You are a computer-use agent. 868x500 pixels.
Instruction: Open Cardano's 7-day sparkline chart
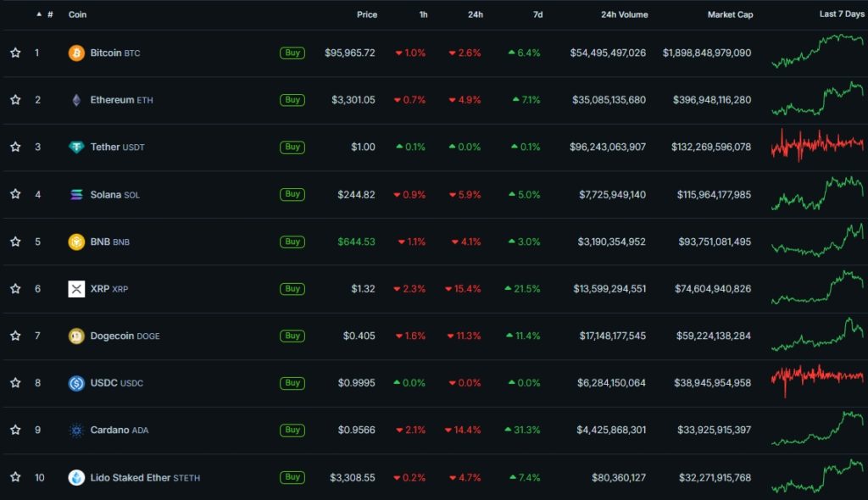817,428
